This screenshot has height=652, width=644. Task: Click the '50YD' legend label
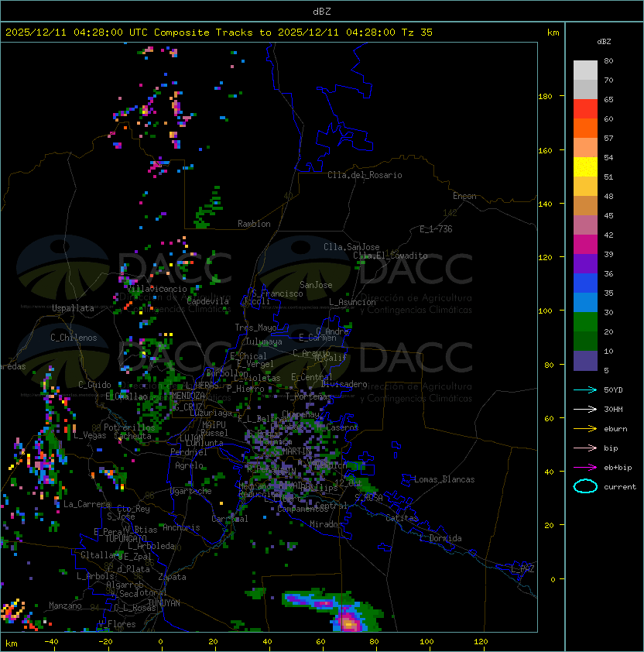coord(613,390)
